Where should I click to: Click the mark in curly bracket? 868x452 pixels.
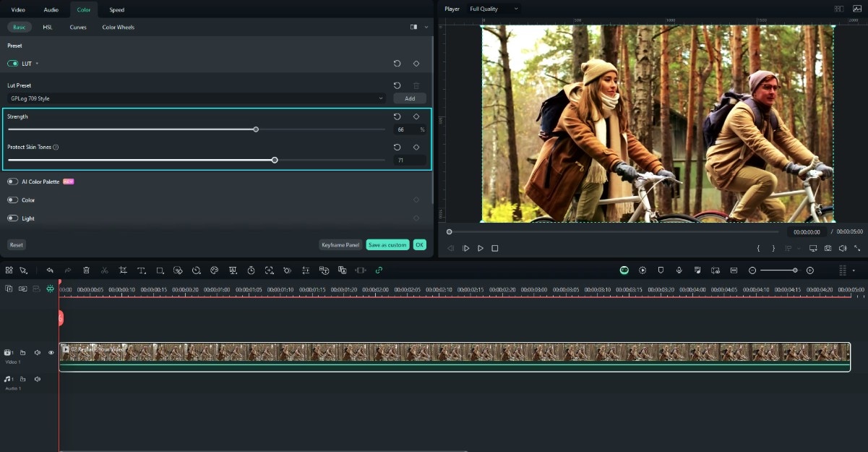pos(758,248)
